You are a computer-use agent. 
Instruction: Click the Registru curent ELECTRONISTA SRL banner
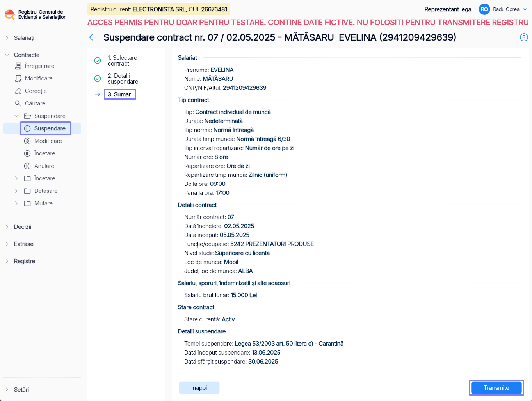[159, 9]
